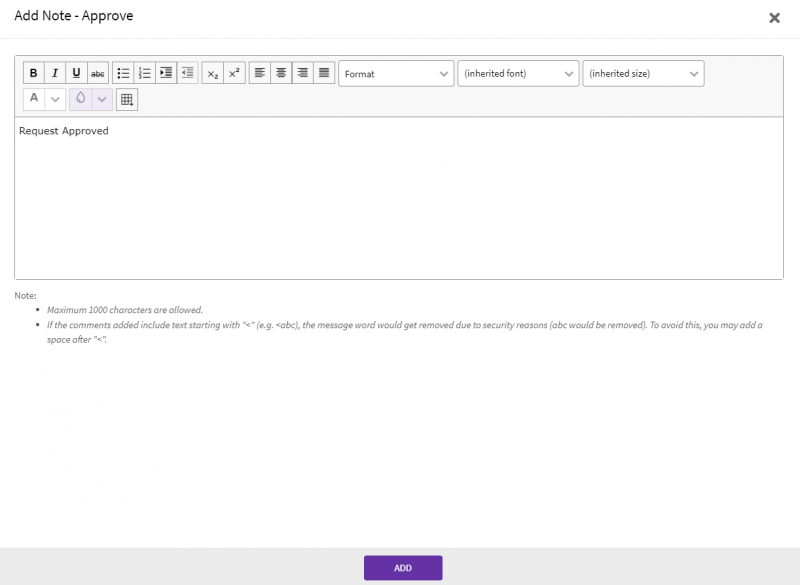Click the ADD button
800x585 pixels.
click(x=403, y=567)
